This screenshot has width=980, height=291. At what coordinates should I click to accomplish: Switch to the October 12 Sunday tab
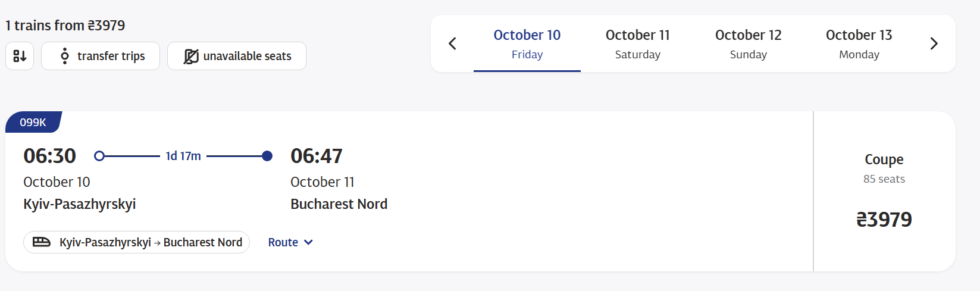point(748,44)
